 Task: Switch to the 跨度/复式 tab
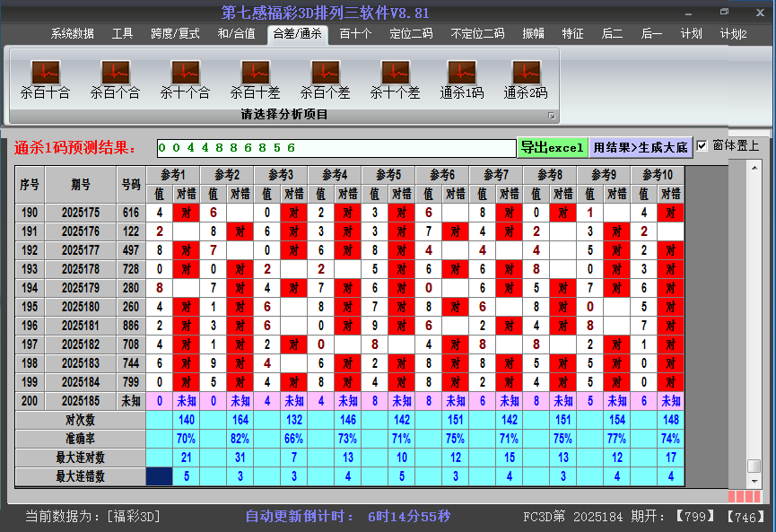[x=175, y=34]
